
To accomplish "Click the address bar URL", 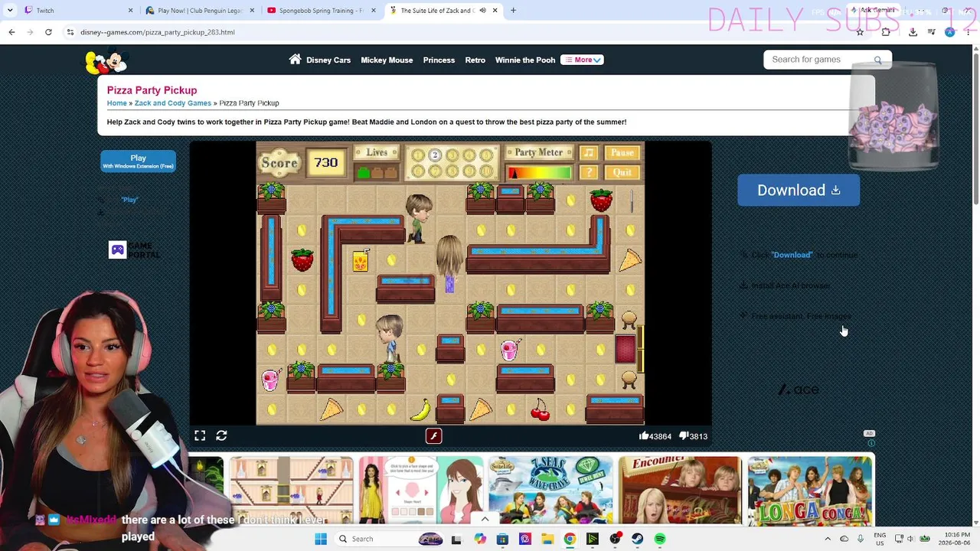I will pos(157,32).
